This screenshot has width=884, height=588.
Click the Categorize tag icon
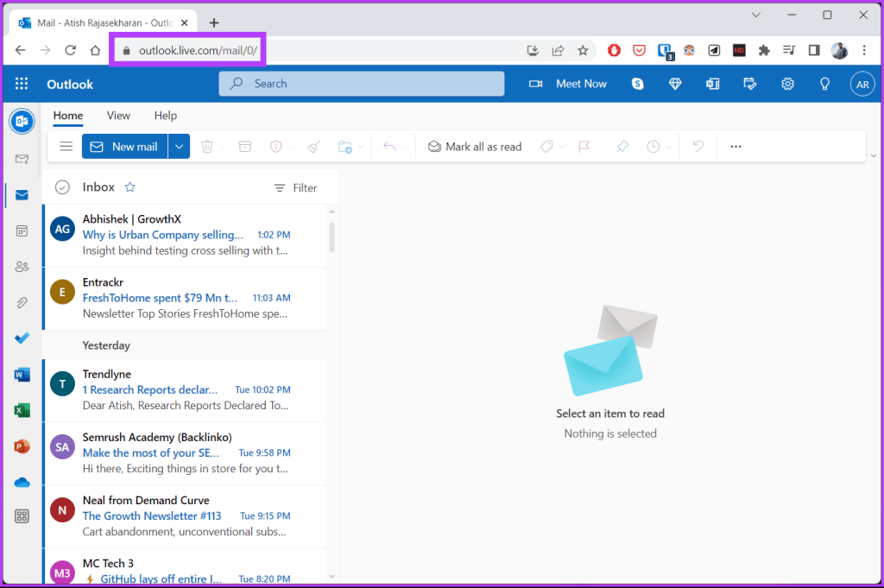tap(546, 147)
